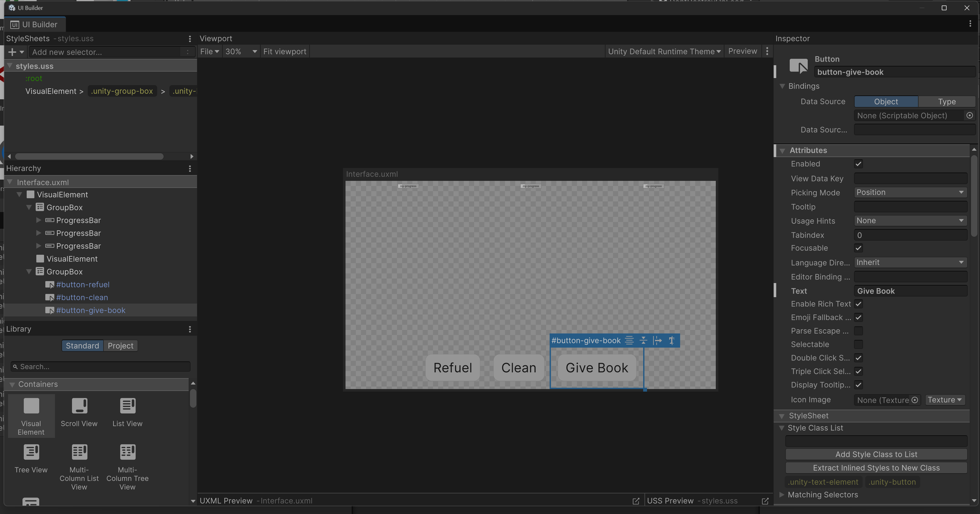Toggle the Double Click S... checkbox
This screenshot has width=980, height=514.
point(858,358)
